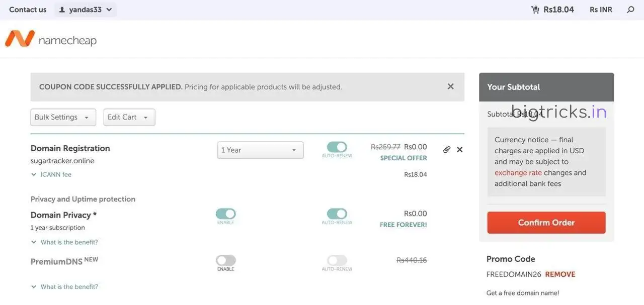The height and width of the screenshot is (305, 644).
Task: Click the paperclip icon next to Domain Registration
Action: (447, 149)
